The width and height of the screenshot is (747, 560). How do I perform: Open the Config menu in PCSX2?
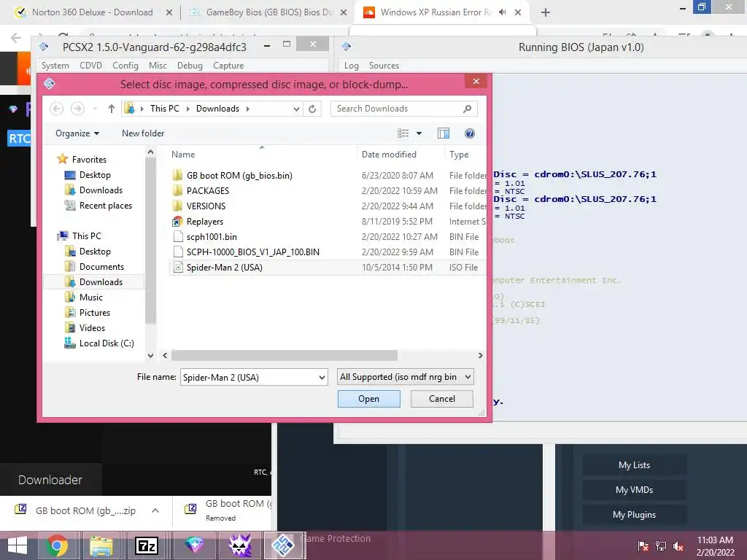(125, 65)
